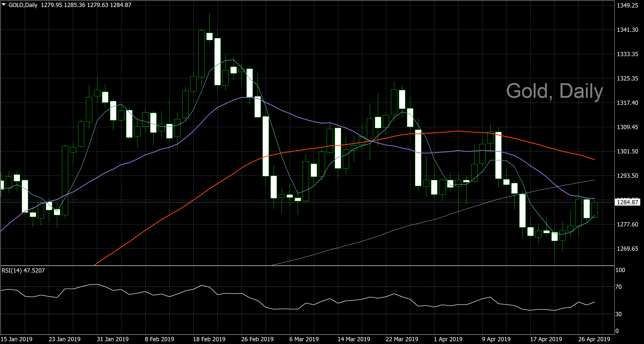Click the RSI(14) 47.5207 indicator label
The width and height of the screenshot is (644, 344).
click(23, 271)
